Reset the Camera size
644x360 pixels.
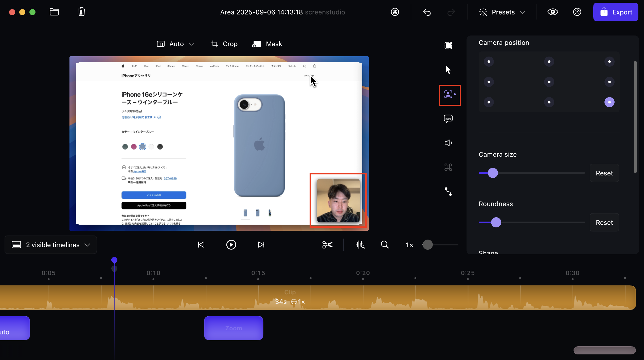[604, 173]
